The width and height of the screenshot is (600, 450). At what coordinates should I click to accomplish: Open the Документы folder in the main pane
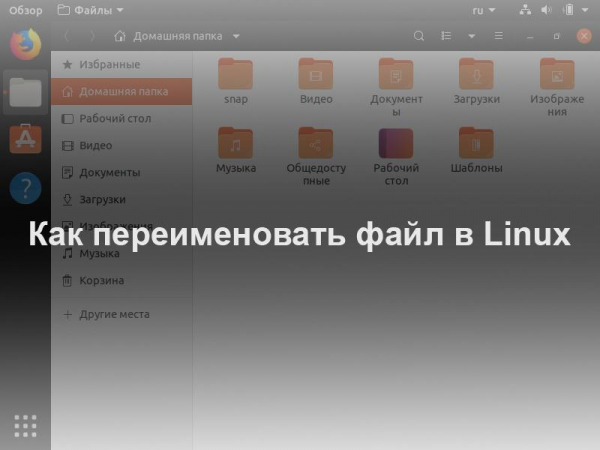coord(396,87)
